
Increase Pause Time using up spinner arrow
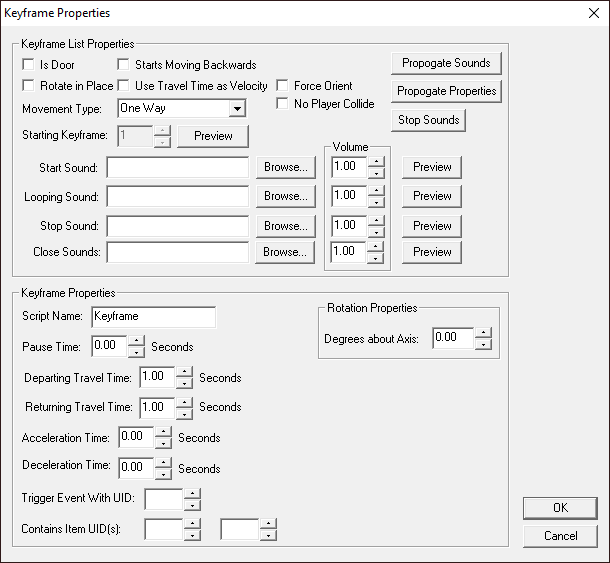(136, 341)
